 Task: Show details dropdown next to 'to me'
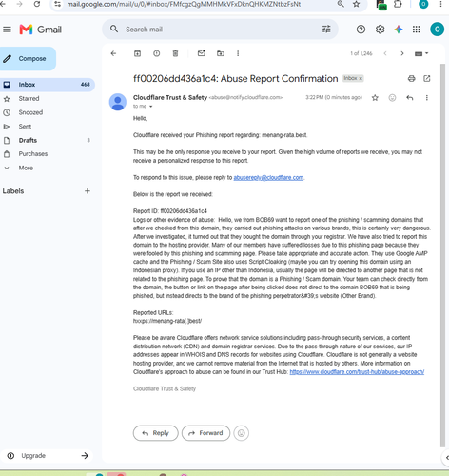[151, 107]
